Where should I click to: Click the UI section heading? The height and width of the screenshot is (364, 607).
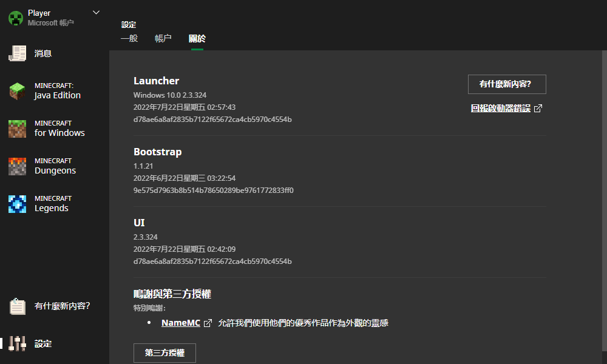coord(139,223)
